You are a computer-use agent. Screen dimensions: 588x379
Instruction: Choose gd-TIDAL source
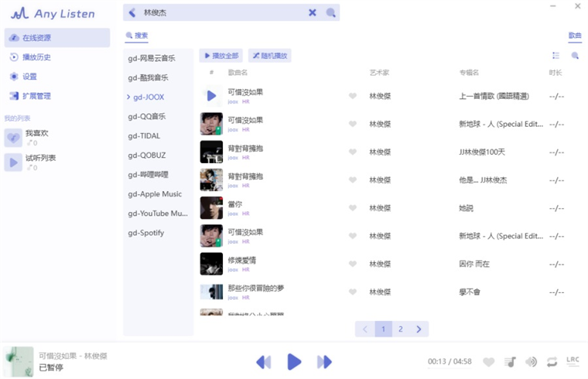[159, 135]
